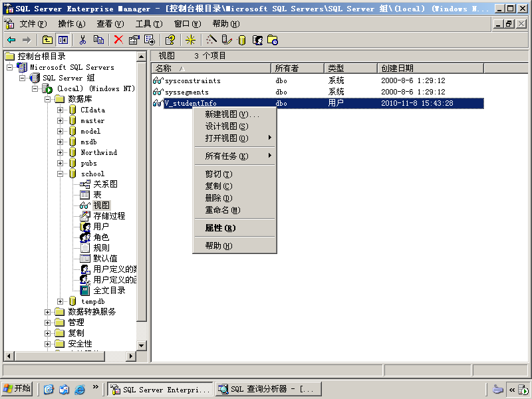Click the New login user toolbar icon

[x=257, y=40]
